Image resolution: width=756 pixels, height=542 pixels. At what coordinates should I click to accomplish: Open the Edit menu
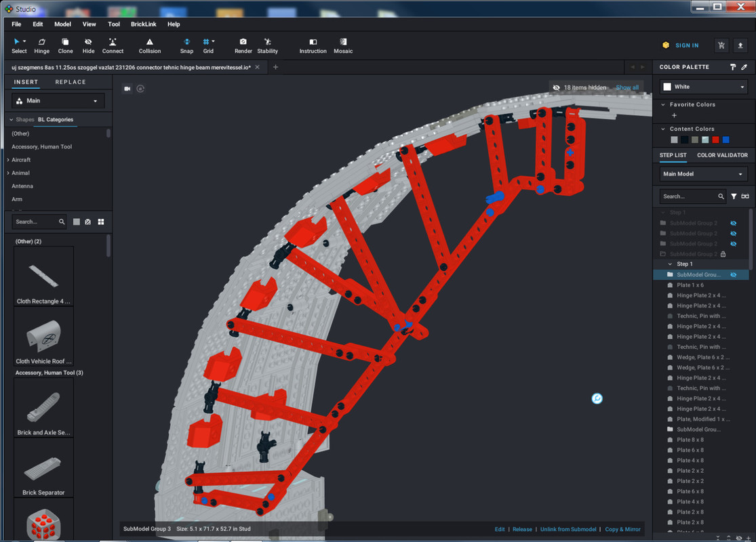[37, 24]
